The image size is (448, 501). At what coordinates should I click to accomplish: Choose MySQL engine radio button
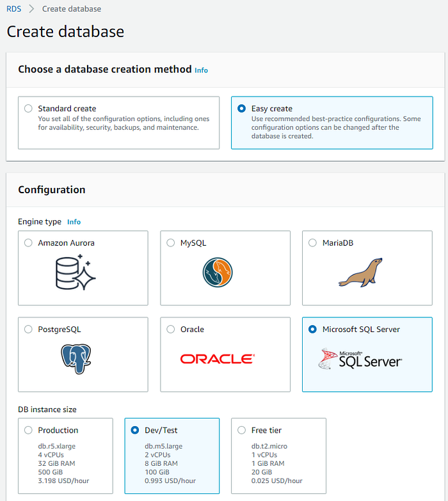click(x=171, y=243)
